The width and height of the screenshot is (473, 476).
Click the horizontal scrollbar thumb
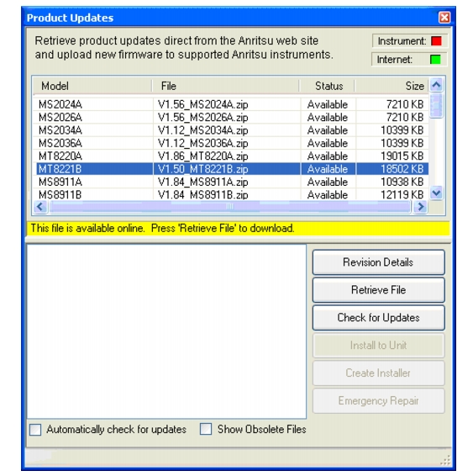[229, 207]
